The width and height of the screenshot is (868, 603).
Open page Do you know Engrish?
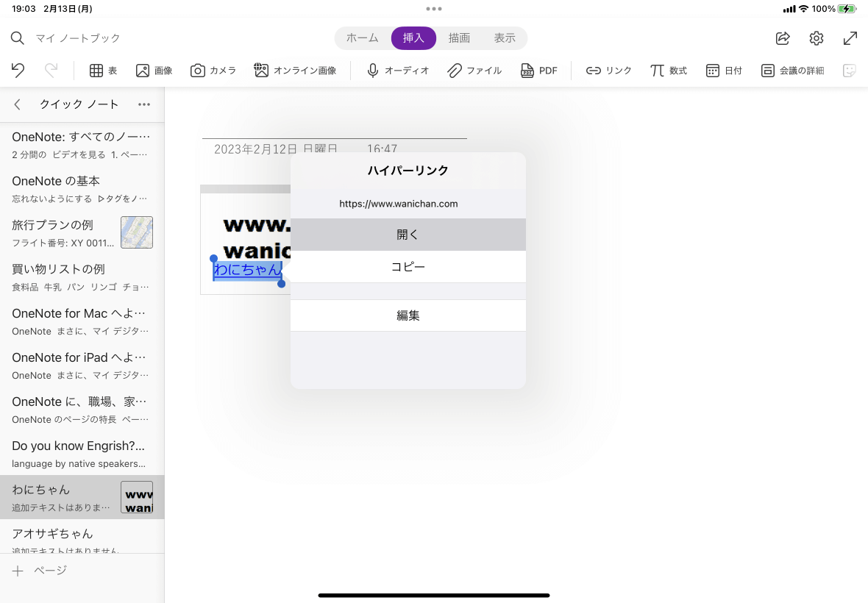(82, 454)
